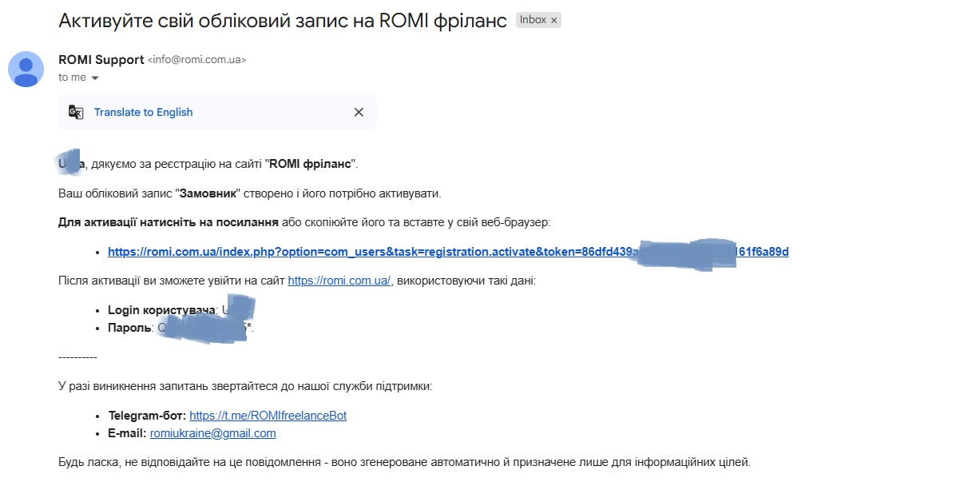Click the "Telegram-бот:" label text
980x482 pixels.
[147, 416]
